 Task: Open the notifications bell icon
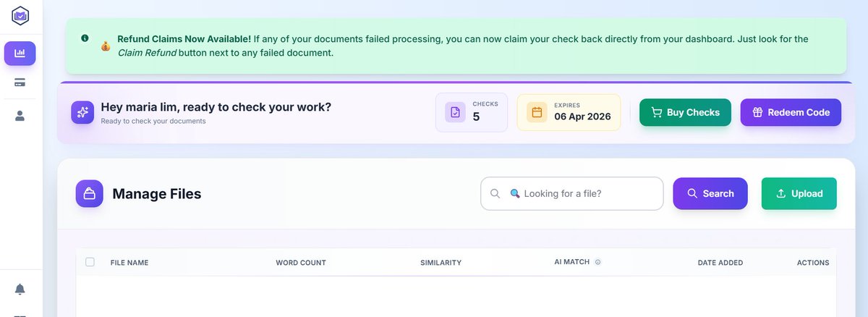click(x=20, y=289)
